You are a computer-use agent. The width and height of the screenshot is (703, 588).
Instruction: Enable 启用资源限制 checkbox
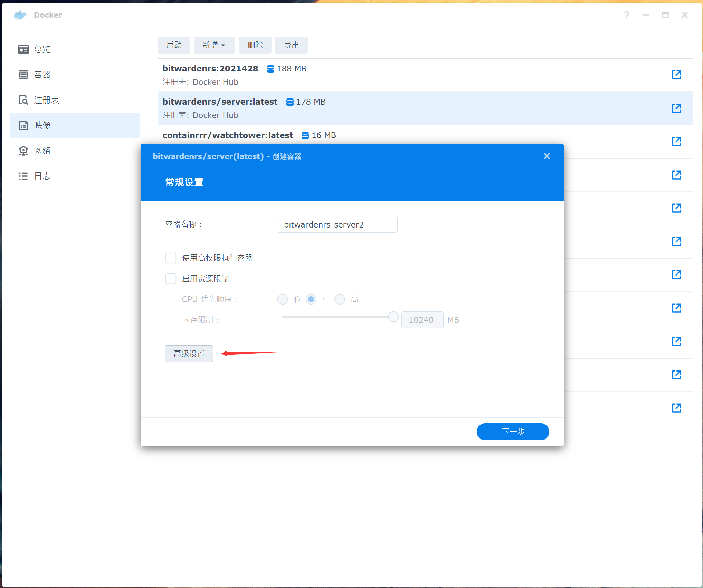[x=171, y=279]
